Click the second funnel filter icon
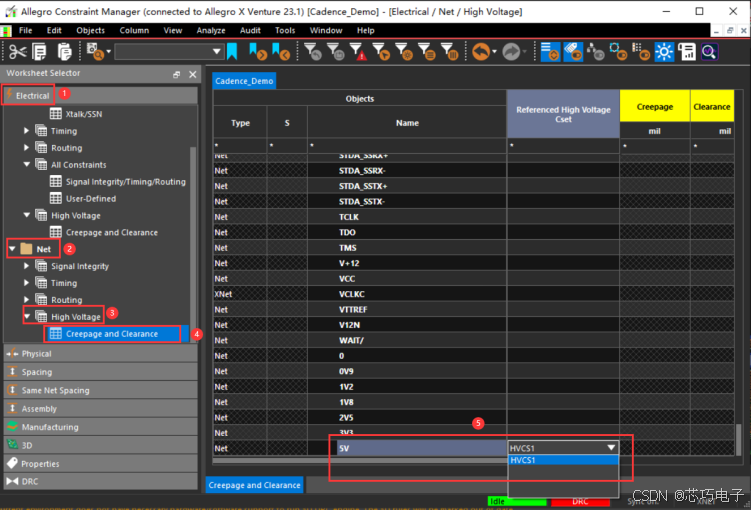The height and width of the screenshot is (510, 752). click(336, 51)
